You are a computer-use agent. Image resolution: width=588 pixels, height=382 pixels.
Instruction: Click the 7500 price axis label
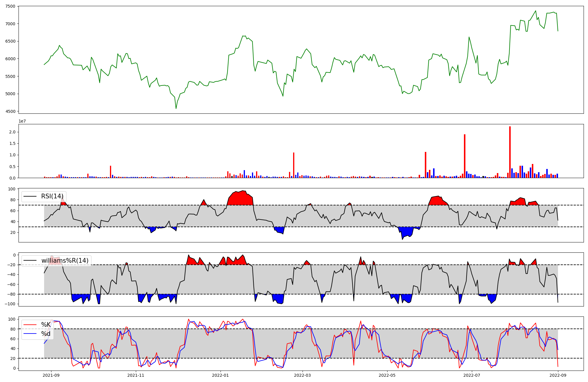11,6
